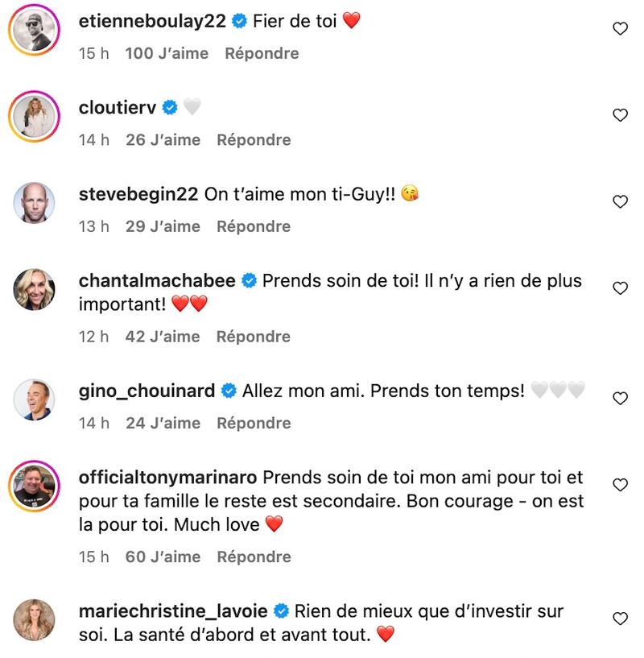The width and height of the screenshot is (644, 658).
Task: Reply to chantalmachabee's comment via Répondre
Action: point(254,337)
